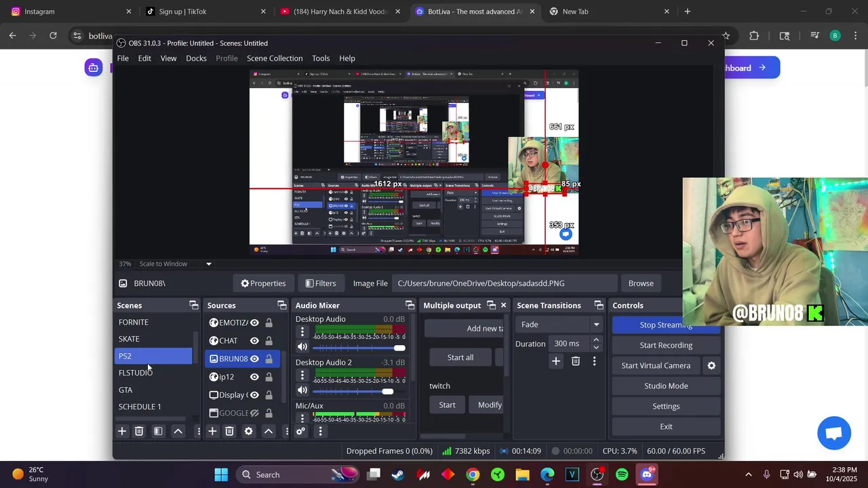The height and width of the screenshot is (488, 868).
Task: Hide the ip12 source with eye icon
Action: coord(254,377)
